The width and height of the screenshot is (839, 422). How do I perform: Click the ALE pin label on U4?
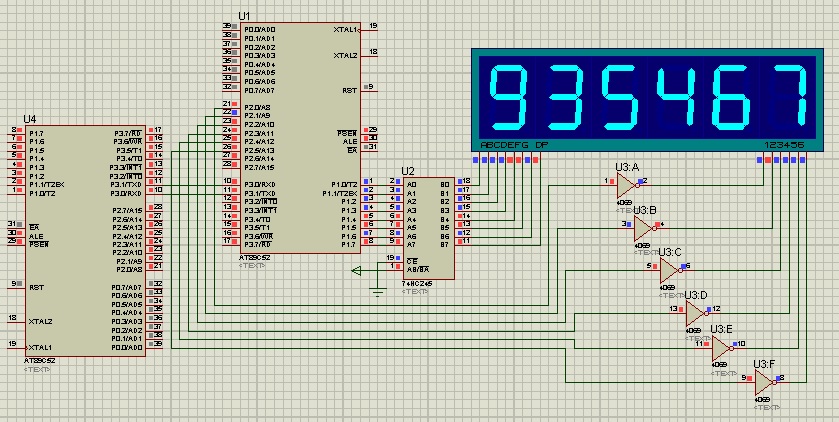(36, 236)
